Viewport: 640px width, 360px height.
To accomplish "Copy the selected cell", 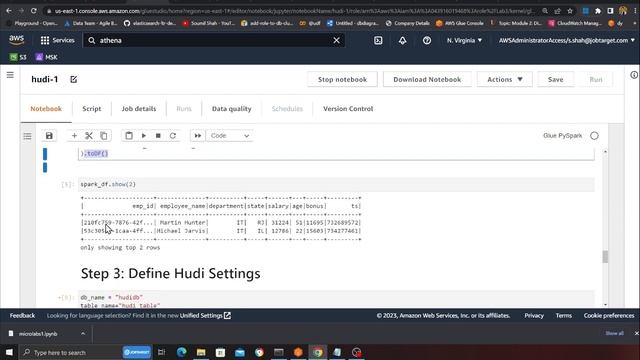I will (104, 136).
